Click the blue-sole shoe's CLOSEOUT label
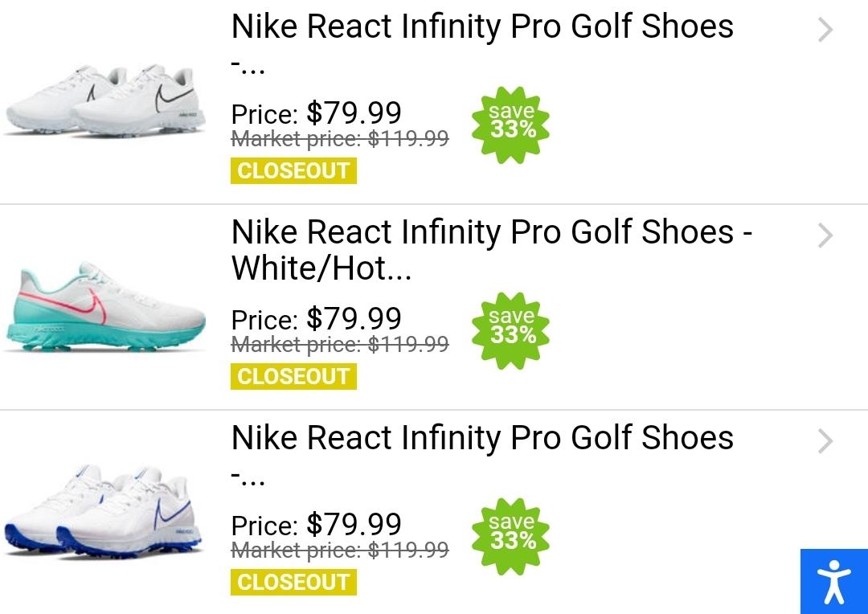 pos(293,583)
